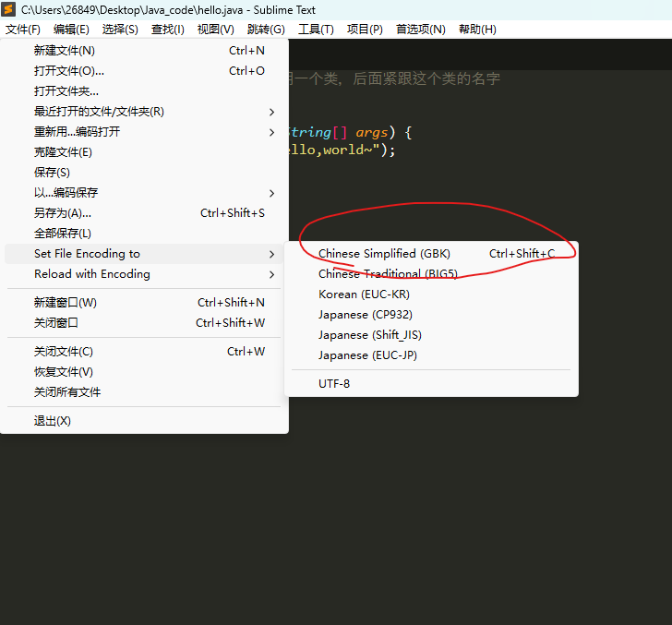Viewport: 672px width, 625px height.
Task: Choose 关闭所有文件 entry
Action: point(144,392)
